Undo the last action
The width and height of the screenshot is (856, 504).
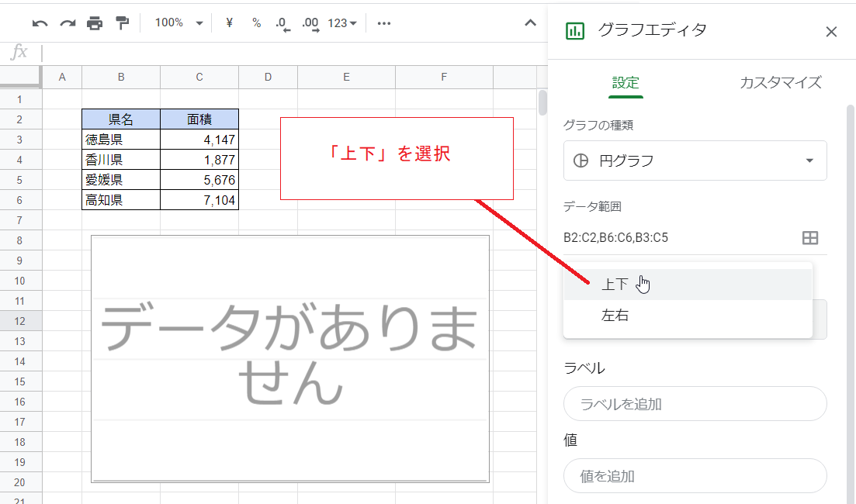click(40, 23)
